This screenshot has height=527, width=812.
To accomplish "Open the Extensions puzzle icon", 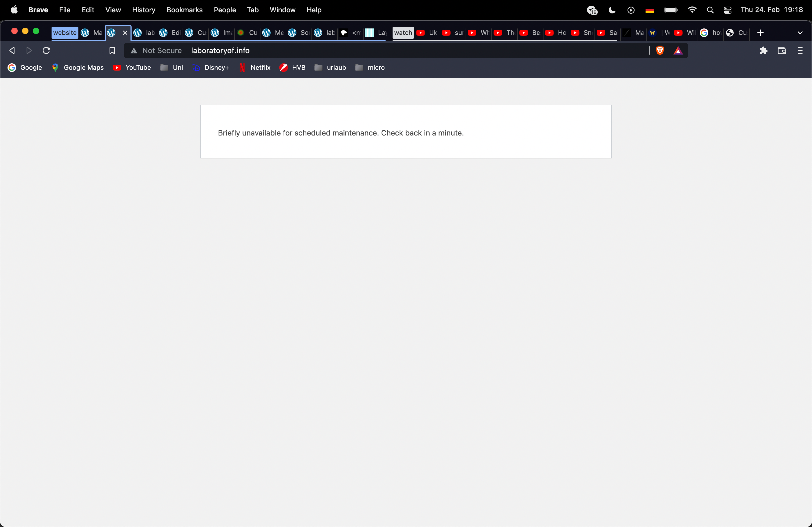I will pos(764,50).
